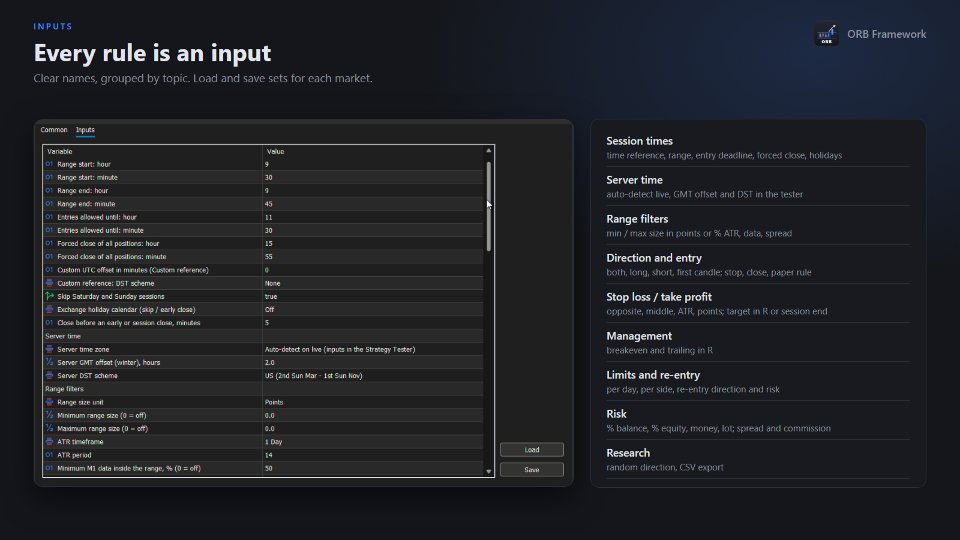This screenshot has height=540, width=960.
Task: Click the 'Research' heading
Action: pyautogui.click(x=628, y=453)
